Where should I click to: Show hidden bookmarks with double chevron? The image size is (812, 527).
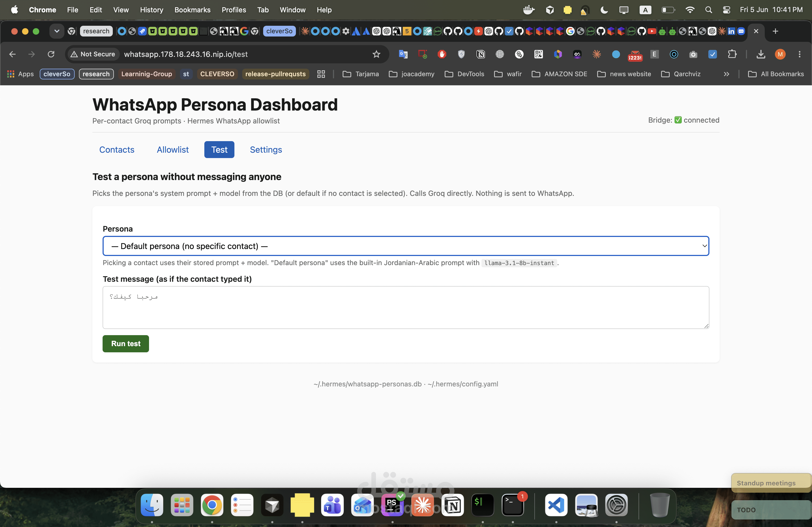[x=726, y=74]
